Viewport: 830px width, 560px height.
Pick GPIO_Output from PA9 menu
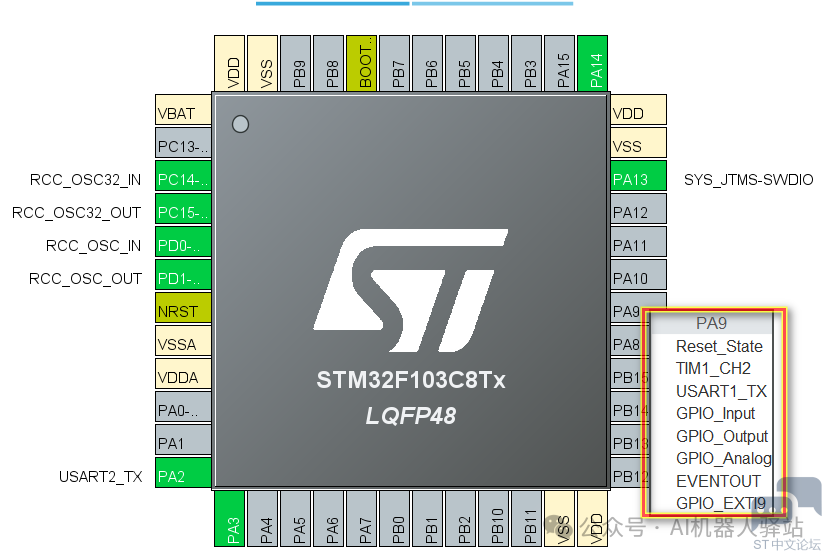tap(721, 436)
